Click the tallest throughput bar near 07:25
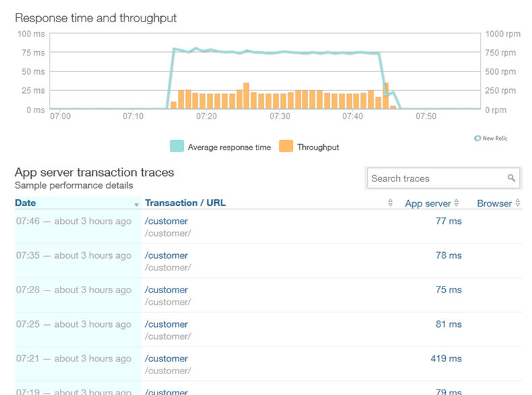The image size is (532, 395). click(x=246, y=96)
